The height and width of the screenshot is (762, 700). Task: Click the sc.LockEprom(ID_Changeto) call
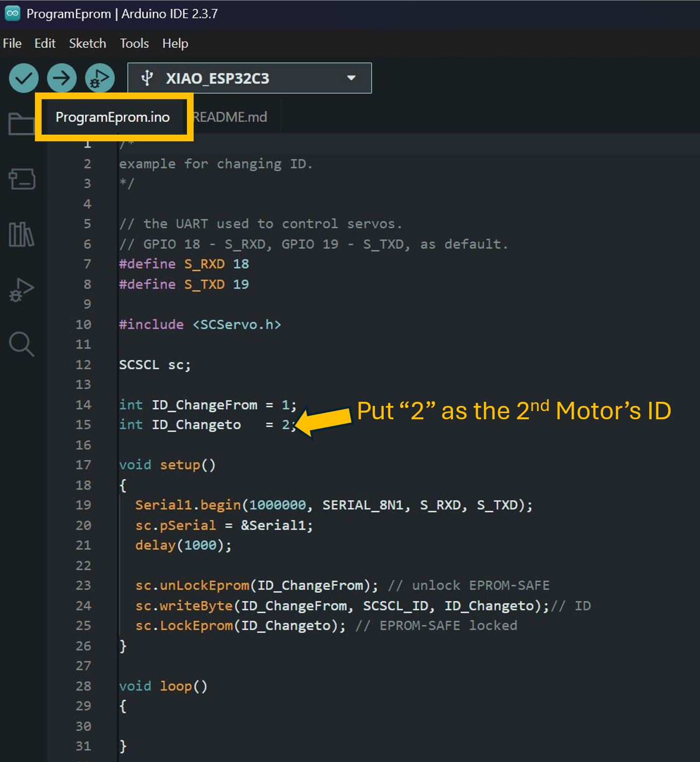coord(240,626)
